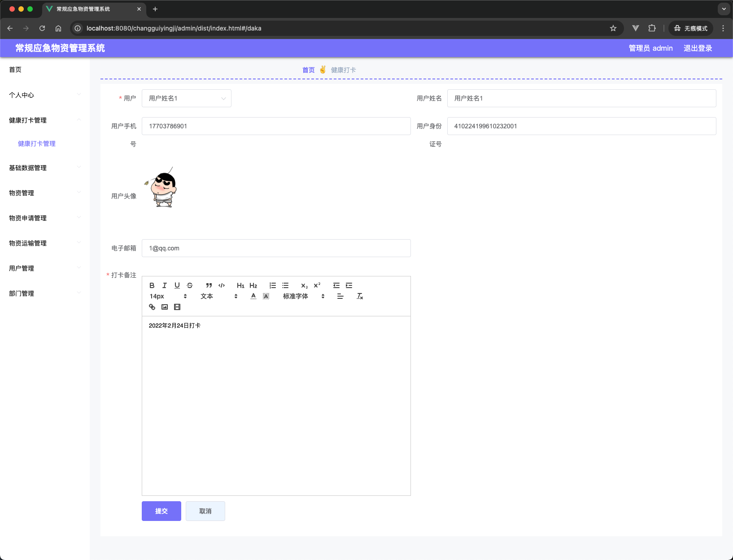
Task: Open the 用户 select dropdown
Action: tap(187, 98)
